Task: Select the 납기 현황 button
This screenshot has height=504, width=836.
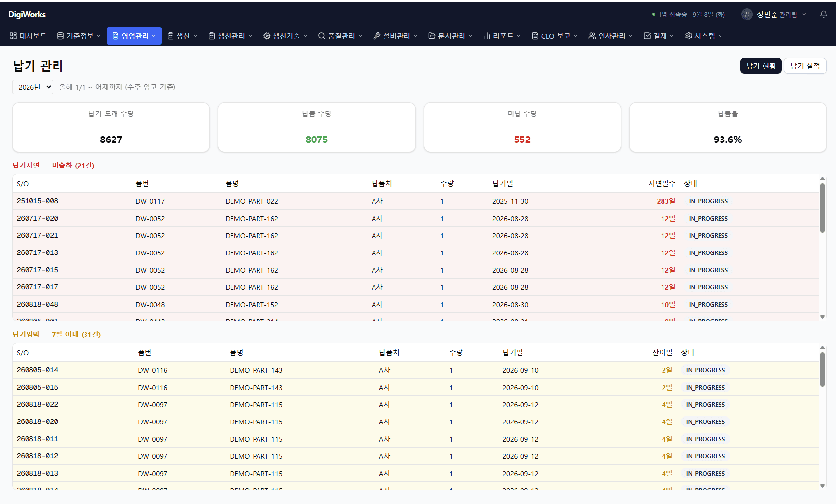Action: [761, 66]
